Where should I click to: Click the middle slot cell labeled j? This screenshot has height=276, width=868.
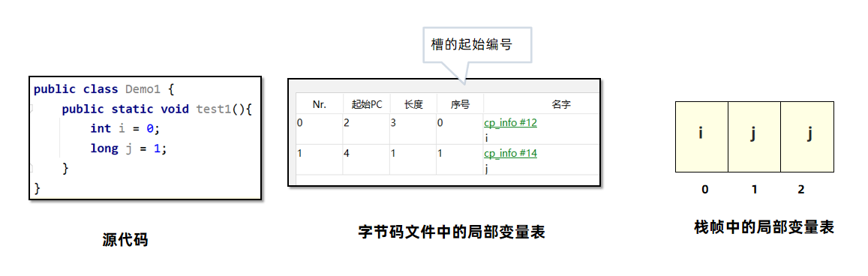tap(754, 136)
